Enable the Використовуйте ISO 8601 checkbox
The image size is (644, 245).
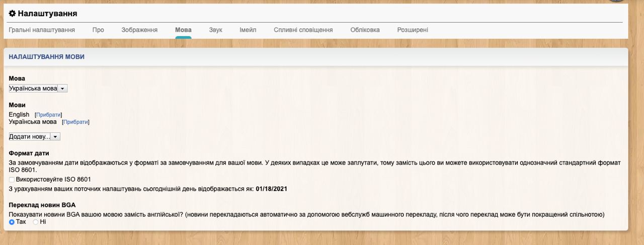point(12,180)
